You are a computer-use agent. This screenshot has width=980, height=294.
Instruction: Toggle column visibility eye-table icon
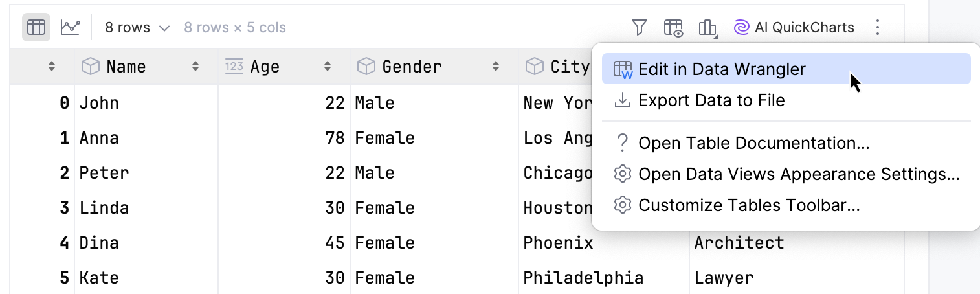point(673,27)
